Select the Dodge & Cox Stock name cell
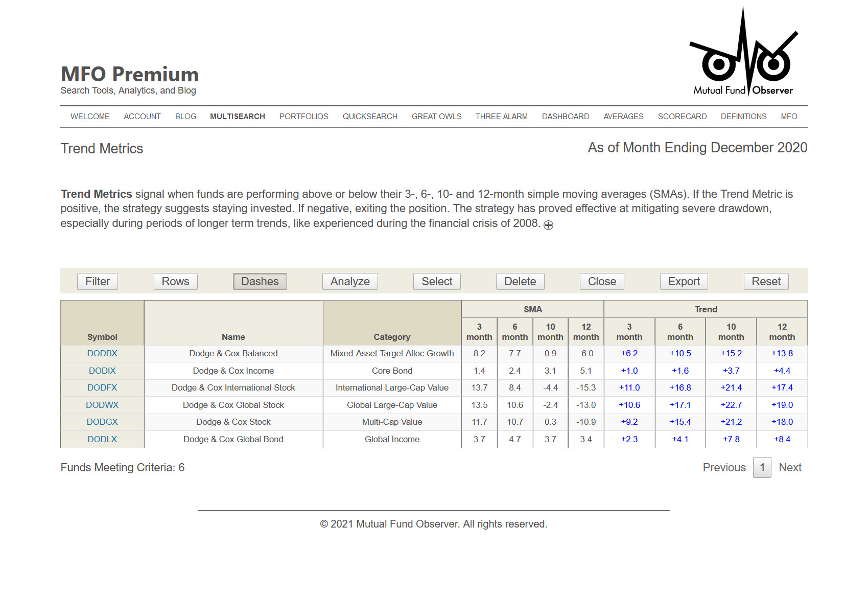The height and width of the screenshot is (595, 868). [233, 422]
